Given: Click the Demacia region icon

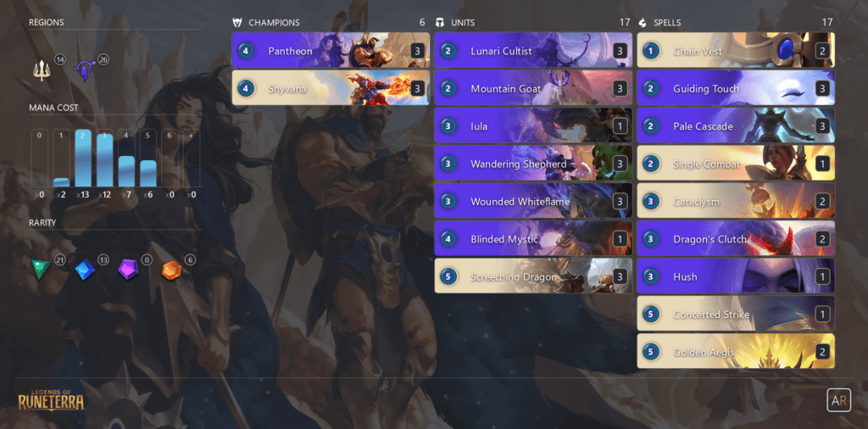Looking at the screenshot, I should [41, 71].
